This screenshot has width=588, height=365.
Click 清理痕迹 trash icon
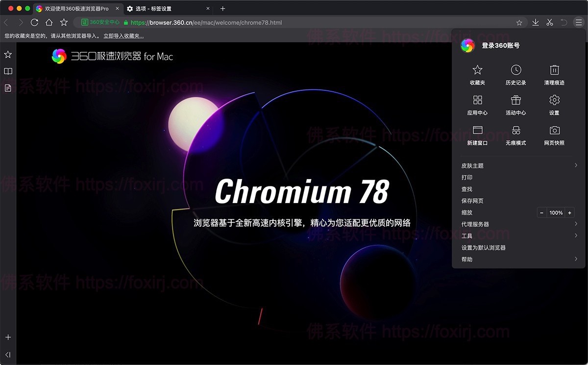(554, 75)
